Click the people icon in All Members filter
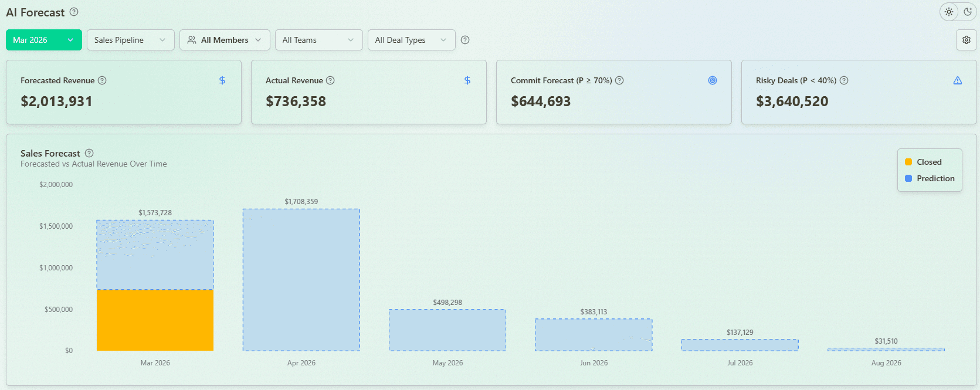This screenshot has width=980, height=390. [192, 40]
